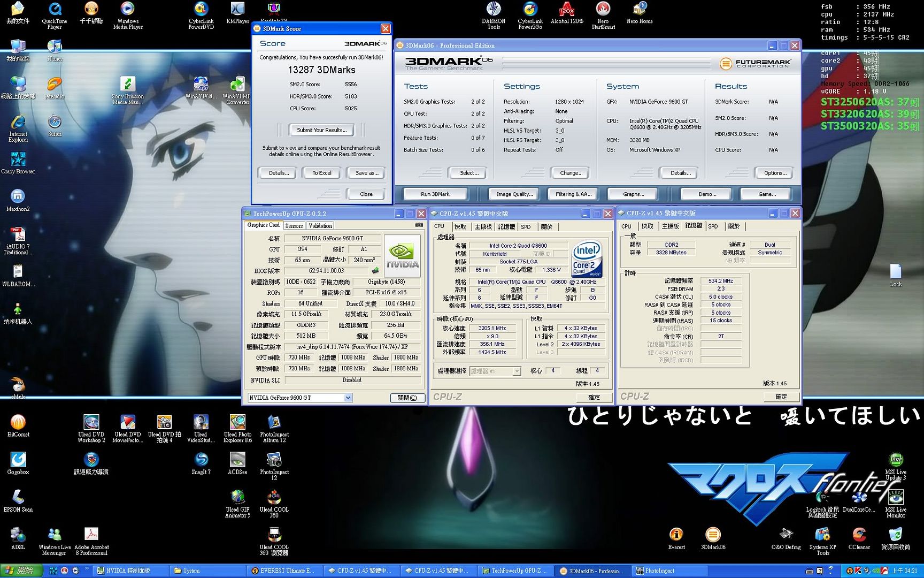Select Graphics Card tab in GPU-Z
The height and width of the screenshot is (578, 924).
[x=263, y=225]
